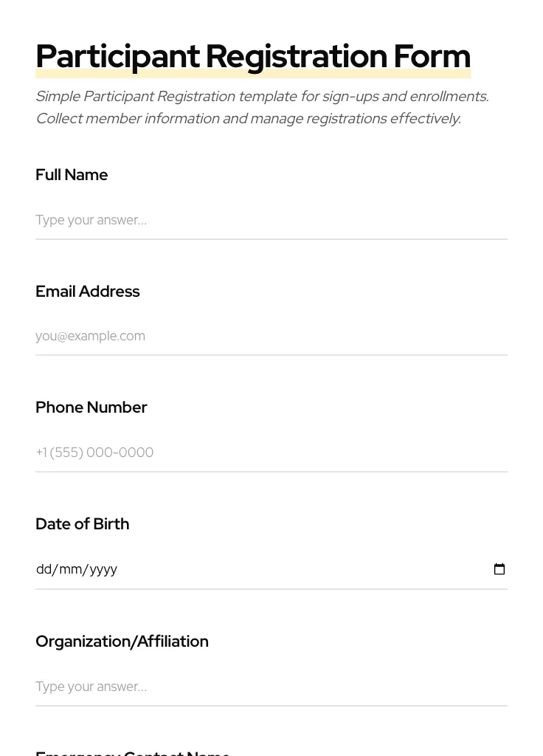Select the Phone Number text field
Screen dimensions: 543x756
pyautogui.click(x=271, y=453)
